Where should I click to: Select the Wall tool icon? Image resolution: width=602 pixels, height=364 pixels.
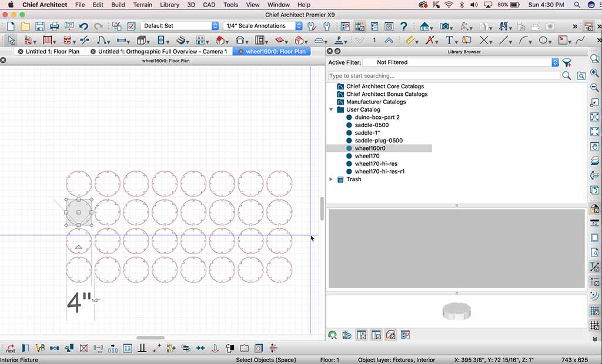tap(28, 40)
